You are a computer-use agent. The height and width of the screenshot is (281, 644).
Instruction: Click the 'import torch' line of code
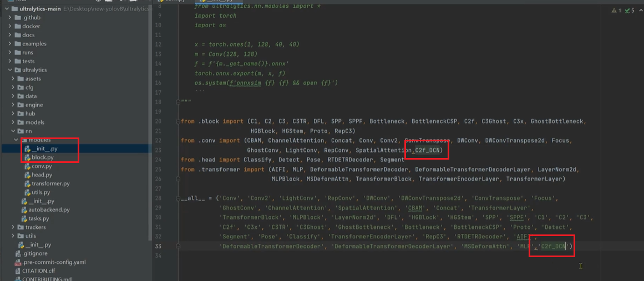click(216, 16)
